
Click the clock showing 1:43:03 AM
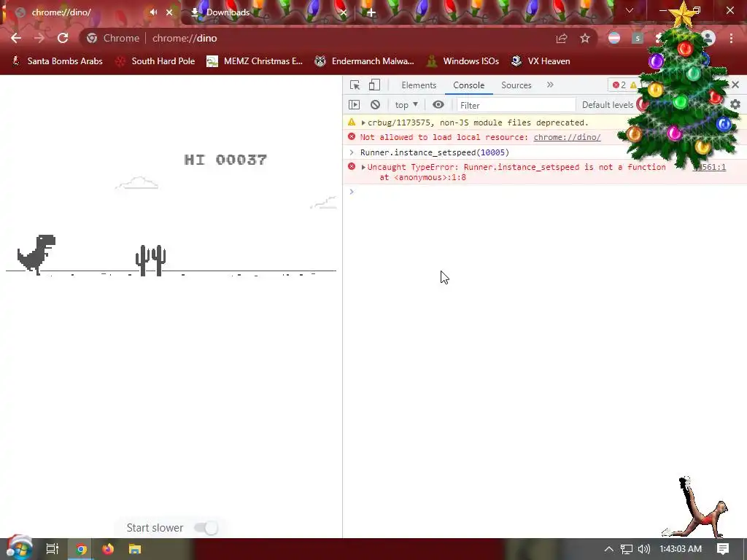click(x=681, y=549)
